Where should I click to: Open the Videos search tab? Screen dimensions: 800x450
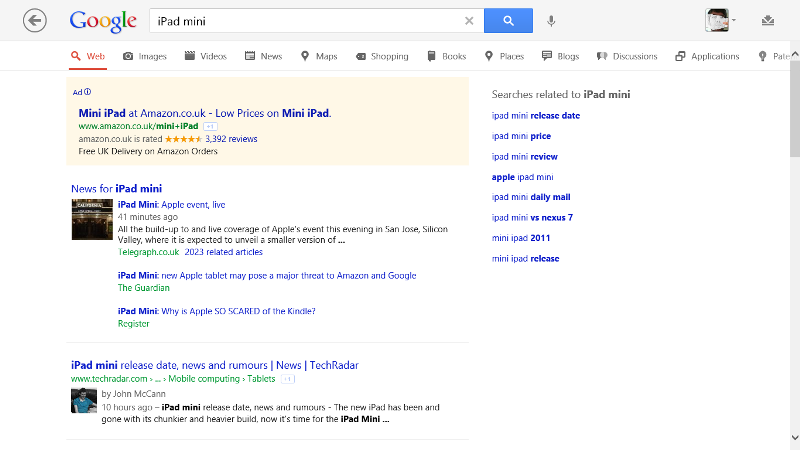(206, 56)
